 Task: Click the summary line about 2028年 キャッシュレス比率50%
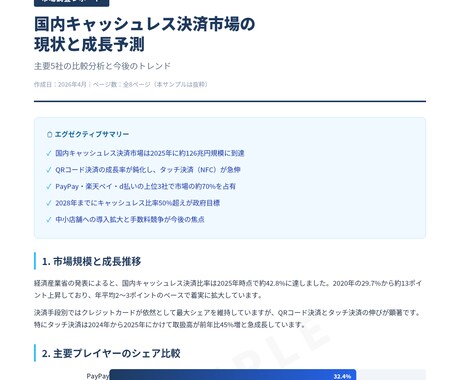point(137,203)
